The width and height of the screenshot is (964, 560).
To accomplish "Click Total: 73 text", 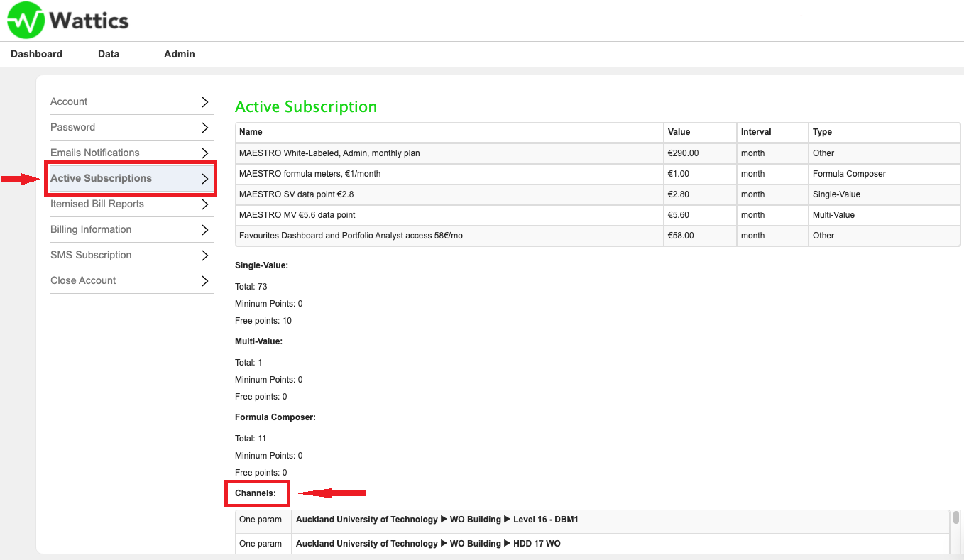I will coord(251,287).
